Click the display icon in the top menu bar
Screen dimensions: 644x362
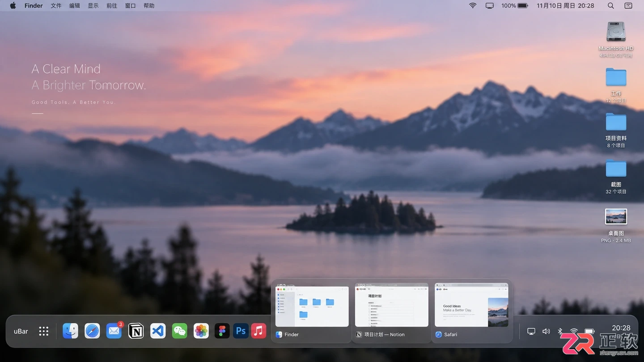coord(490,6)
